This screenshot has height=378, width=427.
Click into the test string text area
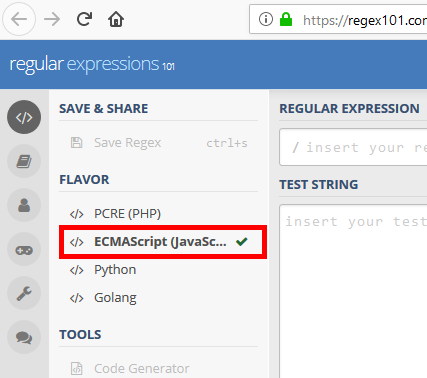click(x=353, y=291)
